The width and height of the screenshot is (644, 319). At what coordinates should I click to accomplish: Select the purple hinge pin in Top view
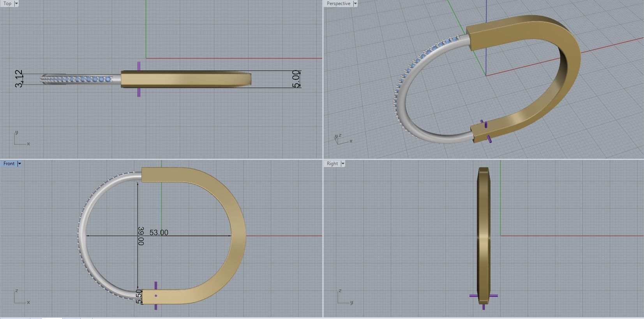tap(139, 79)
